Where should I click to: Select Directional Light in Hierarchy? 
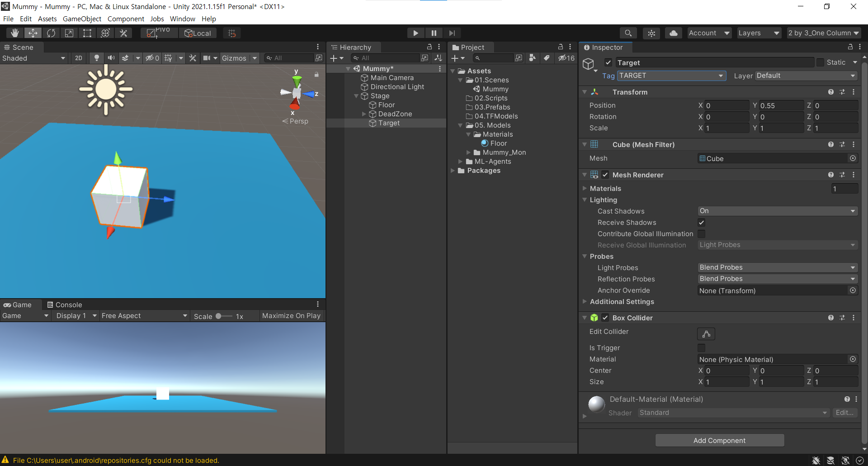click(x=397, y=87)
